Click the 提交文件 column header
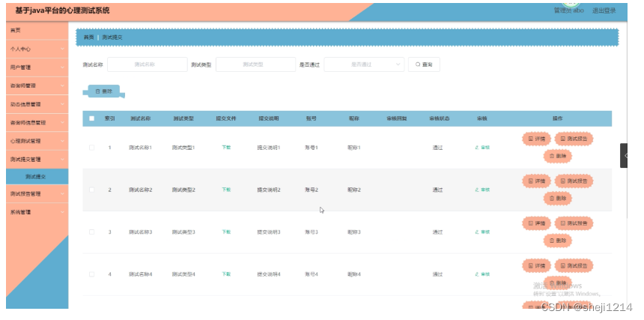This screenshot has width=644, height=320. point(226,118)
